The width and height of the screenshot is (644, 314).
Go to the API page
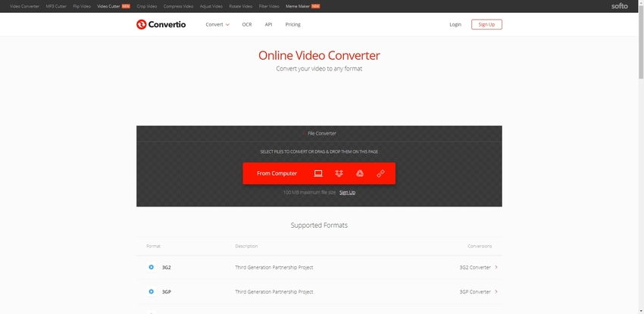click(x=268, y=24)
